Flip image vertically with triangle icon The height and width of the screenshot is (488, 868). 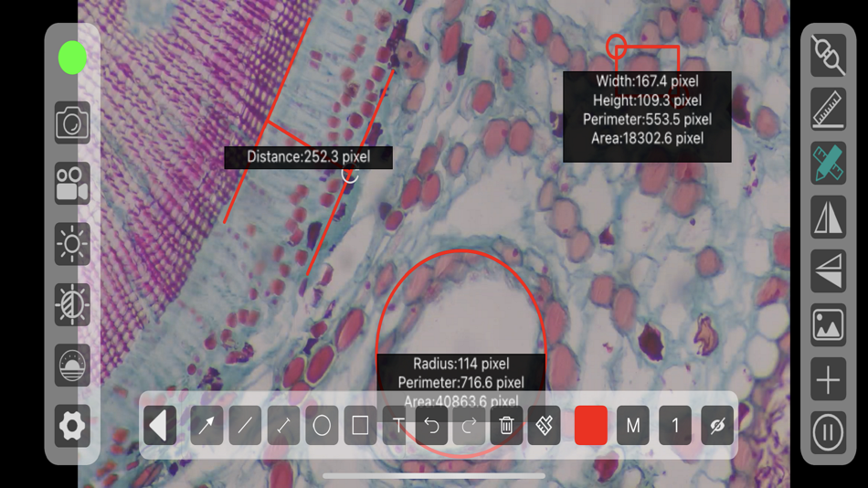828,271
